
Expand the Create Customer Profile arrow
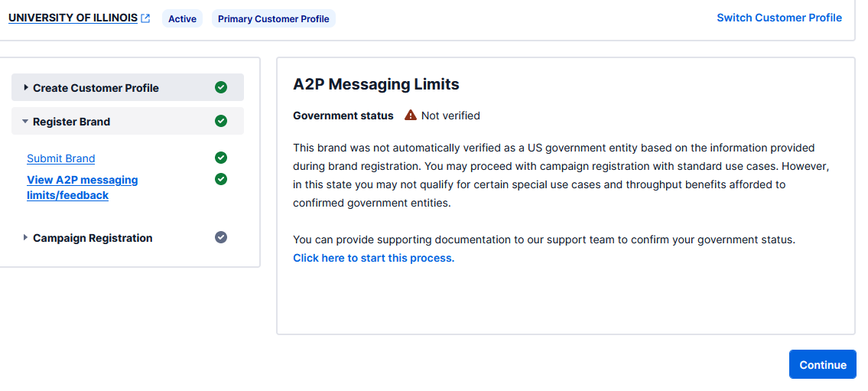[x=26, y=88]
